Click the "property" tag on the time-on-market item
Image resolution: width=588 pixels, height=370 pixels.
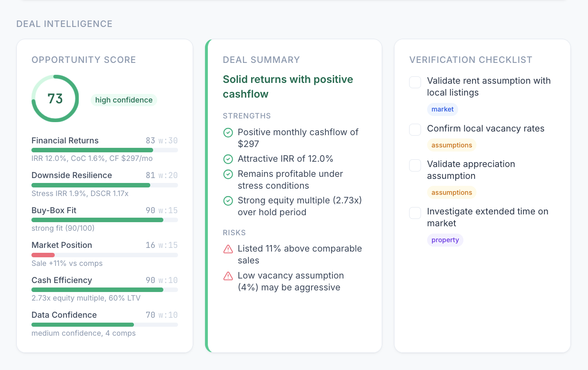click(x=445, y=240)
